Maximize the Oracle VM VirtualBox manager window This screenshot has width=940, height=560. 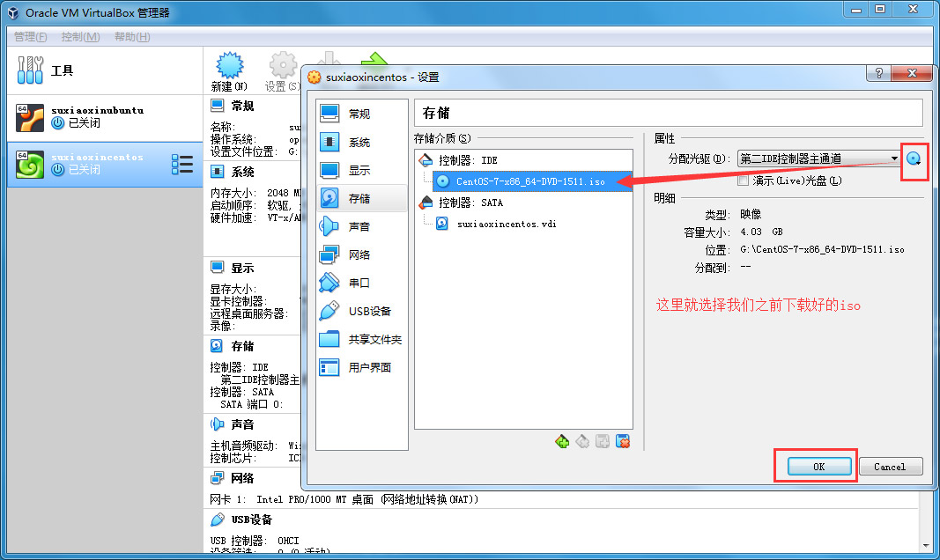click(x=879, y=10)
